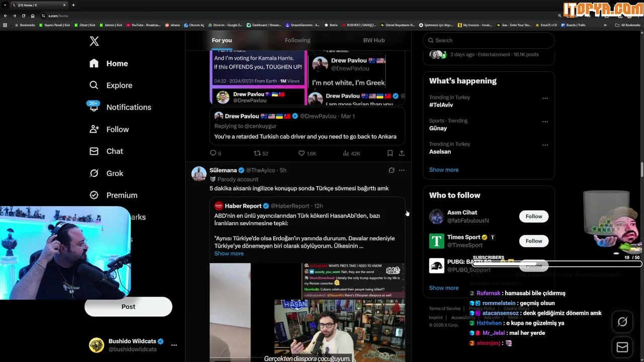The width and height of the screenshot is (644, 362).
Task: Open All Bookmarks folder
Action: coord(627,25)
